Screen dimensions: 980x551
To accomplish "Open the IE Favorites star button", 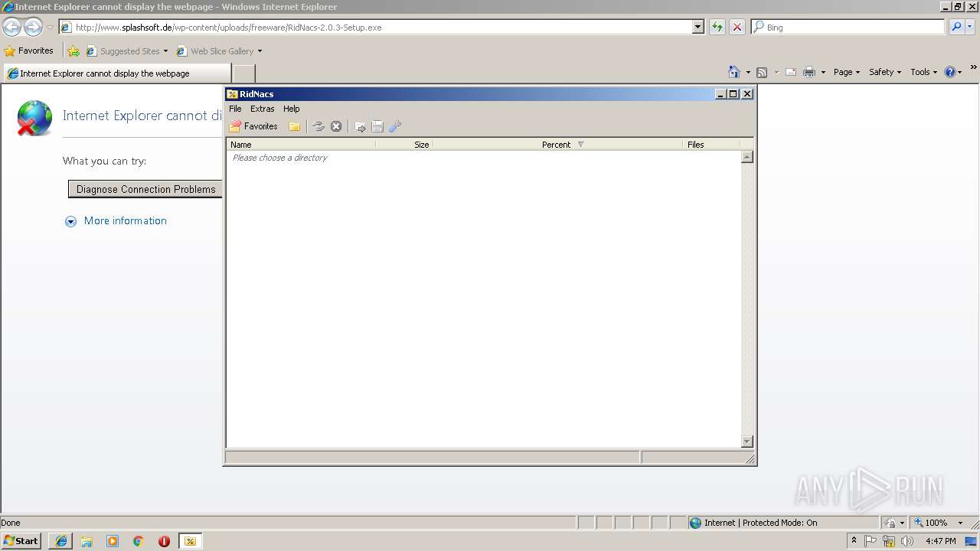I will (x=29, y=51).
